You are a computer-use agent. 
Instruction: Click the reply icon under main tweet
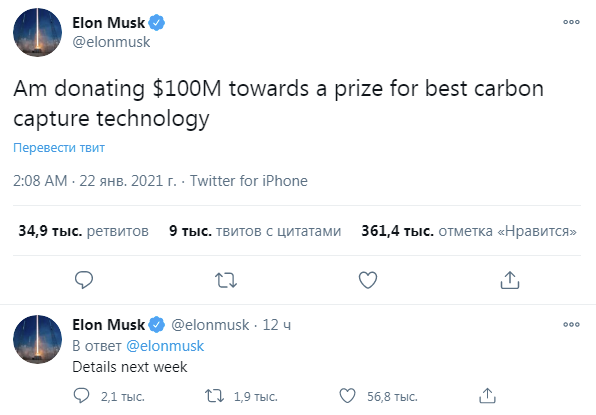[x=84, y=280]
